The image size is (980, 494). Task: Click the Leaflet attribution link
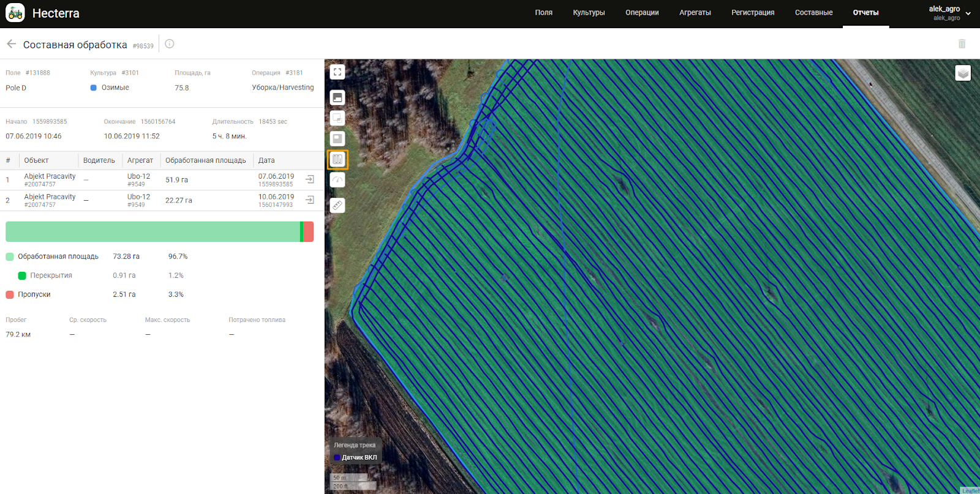click(970, 490)
